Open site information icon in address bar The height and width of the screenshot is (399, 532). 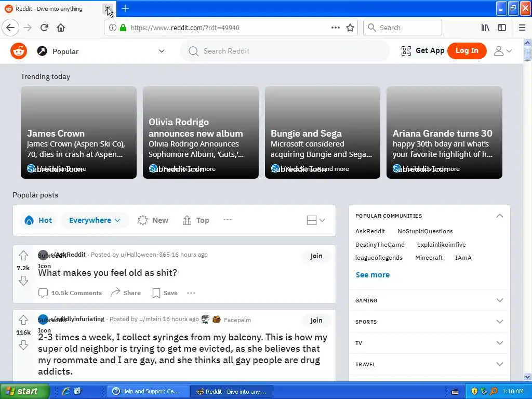tap(112, 28)
